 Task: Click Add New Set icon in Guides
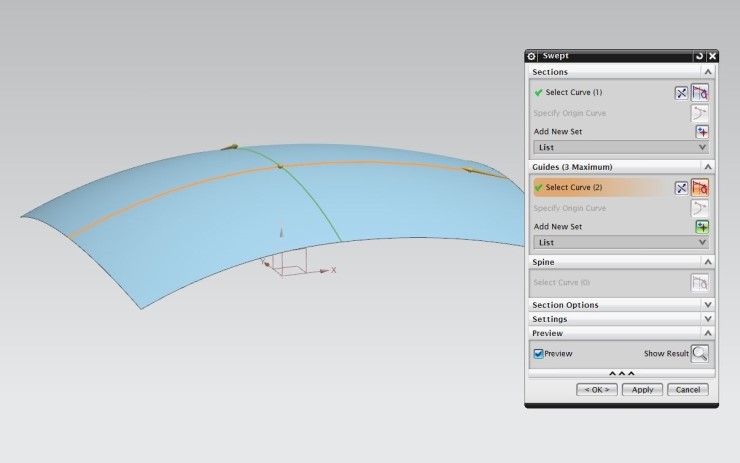coord(701,227)
